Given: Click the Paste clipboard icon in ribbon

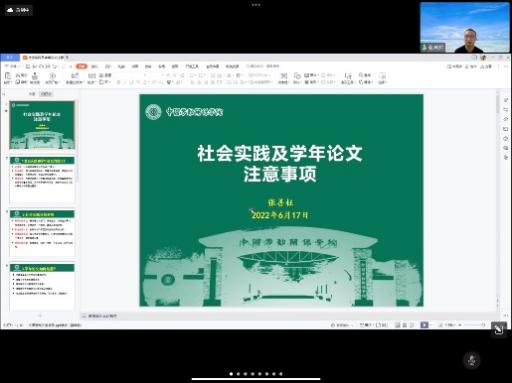Looking at the screenshot, I should (7, 76).
